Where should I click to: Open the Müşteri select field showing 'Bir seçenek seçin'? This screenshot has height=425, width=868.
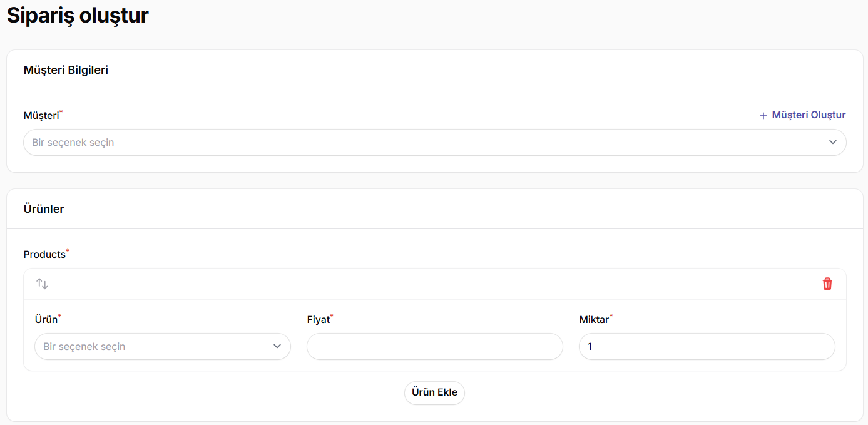pyautogui.click(x=435, y=142)
